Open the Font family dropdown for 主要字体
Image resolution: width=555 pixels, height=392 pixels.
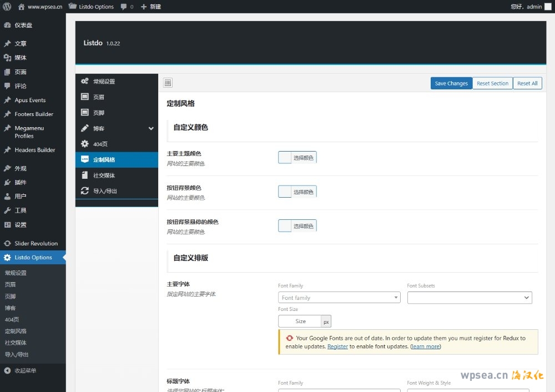click(x=339, y=298)
